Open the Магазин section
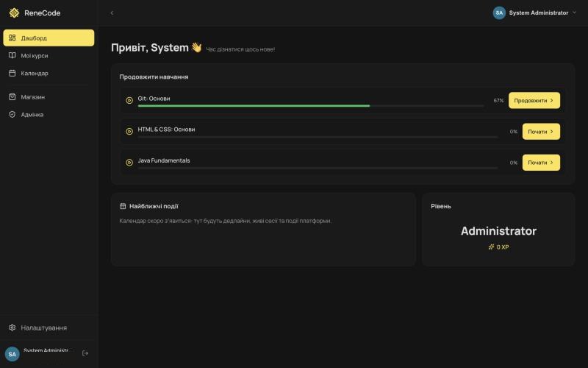The image size is (588, 368). click(x=49, y=97)
